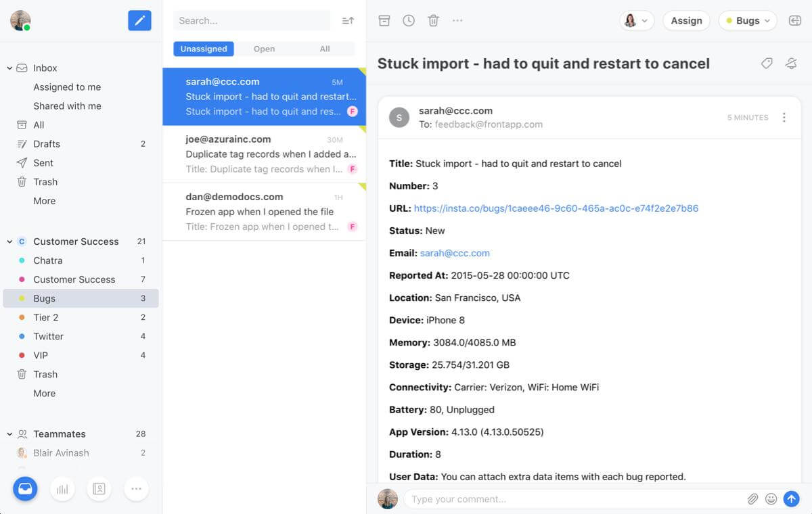Send comment with the blue arrow button
This screenshot has width=812, height=514.
point(791,499)
